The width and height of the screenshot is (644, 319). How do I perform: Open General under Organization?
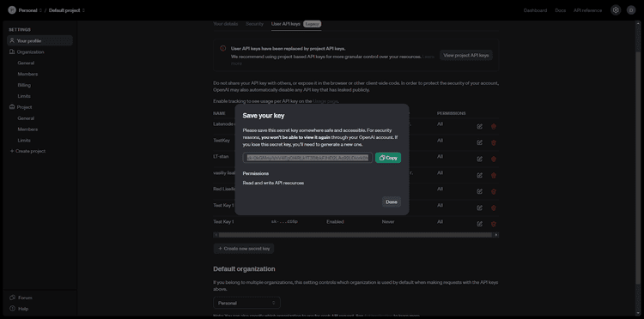coord(26,63)
